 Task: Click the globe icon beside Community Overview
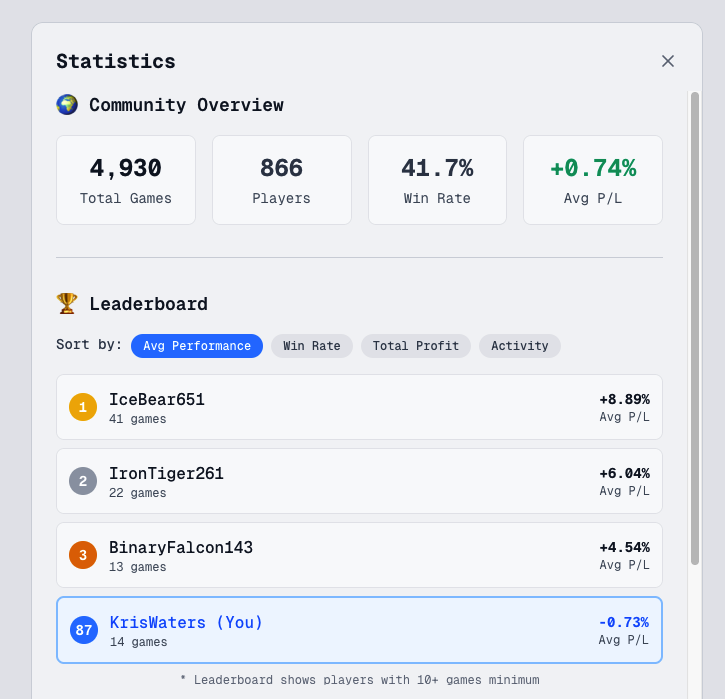click(x=67, y=104)
